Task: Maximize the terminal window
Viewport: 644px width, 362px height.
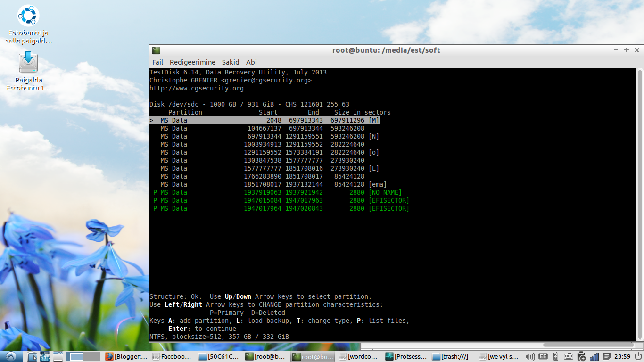Action: [x=627, y=50]
